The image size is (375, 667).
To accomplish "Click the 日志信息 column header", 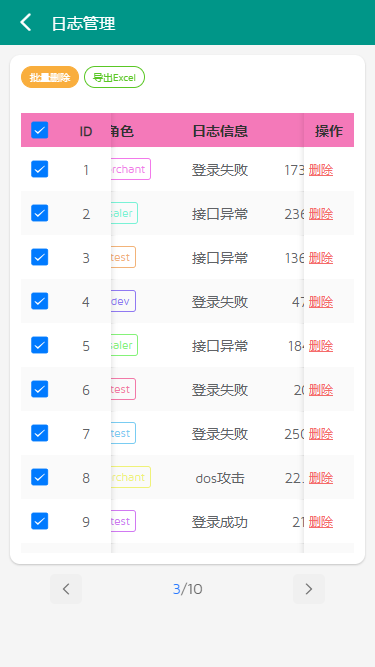I will coord(220,131).
